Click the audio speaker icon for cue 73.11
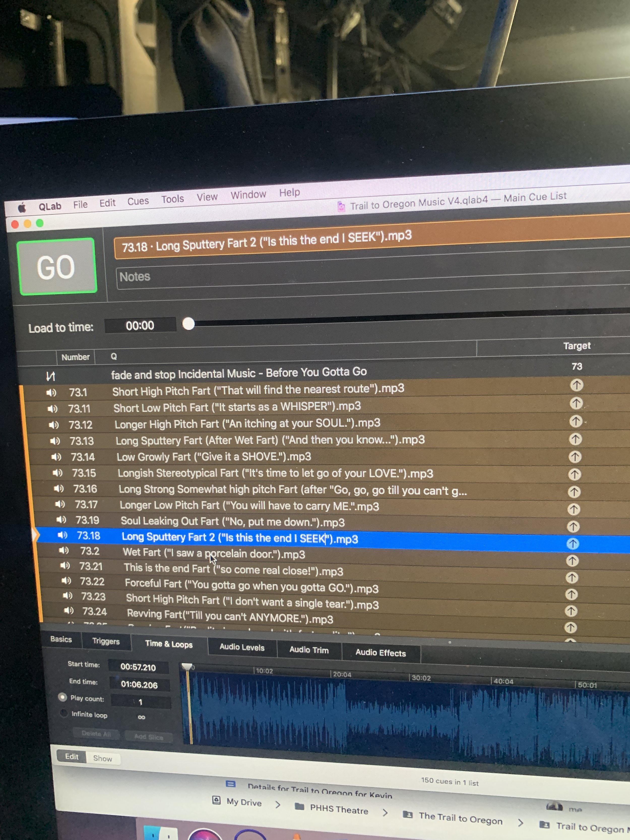This screenshot has width=630, height=840. [x=52, y=409]
